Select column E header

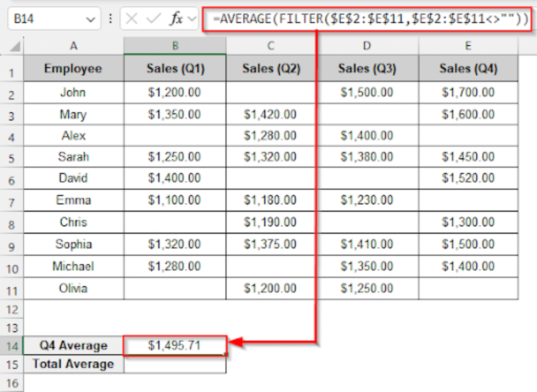(x=468, y=46)
